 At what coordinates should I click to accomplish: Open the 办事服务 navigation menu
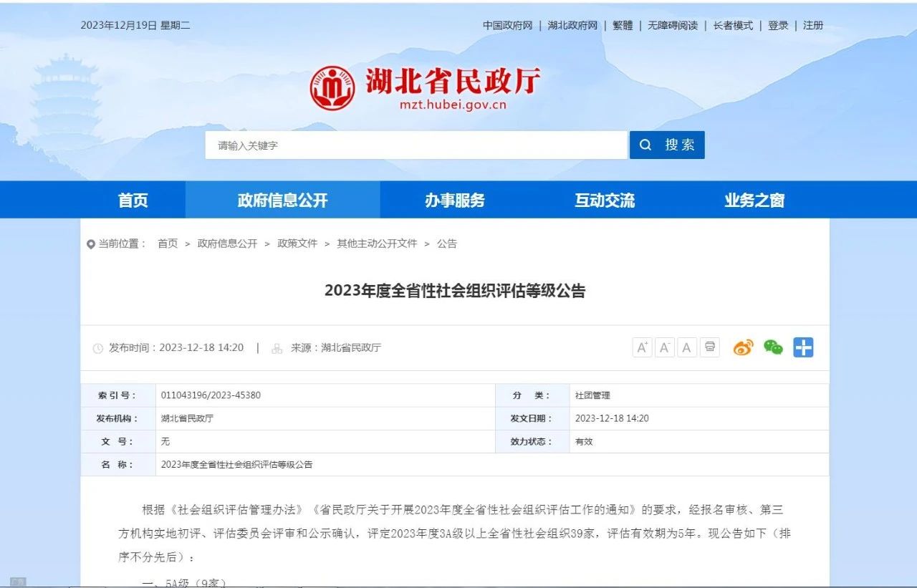coord(454,201)
